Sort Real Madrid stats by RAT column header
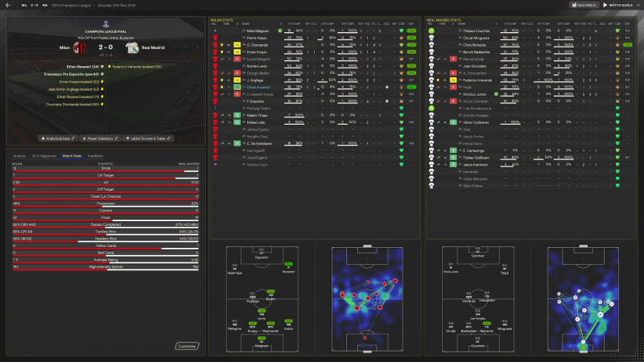 [627, 24]
